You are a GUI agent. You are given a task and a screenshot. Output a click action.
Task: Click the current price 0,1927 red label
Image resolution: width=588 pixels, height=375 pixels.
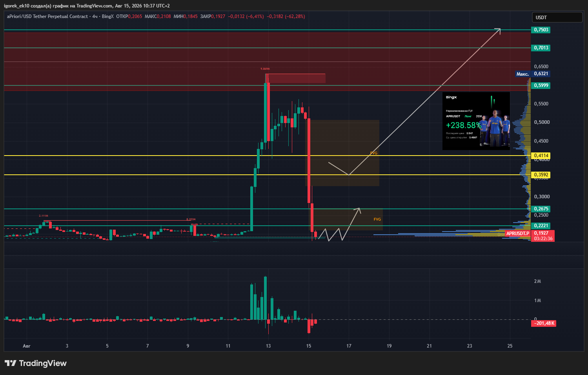tap(542, 233)
